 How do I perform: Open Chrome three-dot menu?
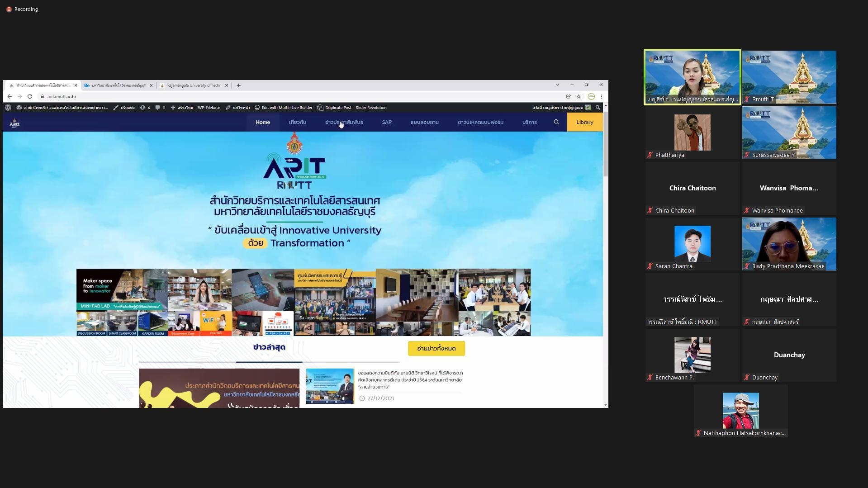[x=601, y=96]
